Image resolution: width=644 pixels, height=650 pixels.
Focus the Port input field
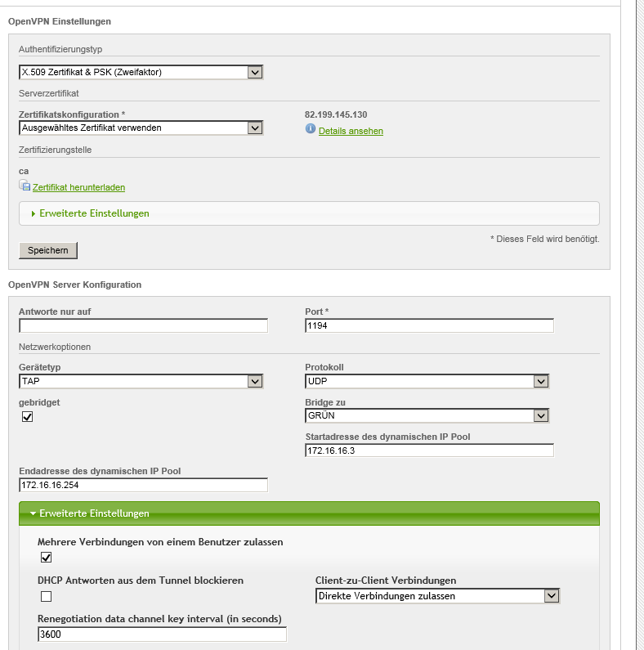pyautogui.click(x=429, y=326)
